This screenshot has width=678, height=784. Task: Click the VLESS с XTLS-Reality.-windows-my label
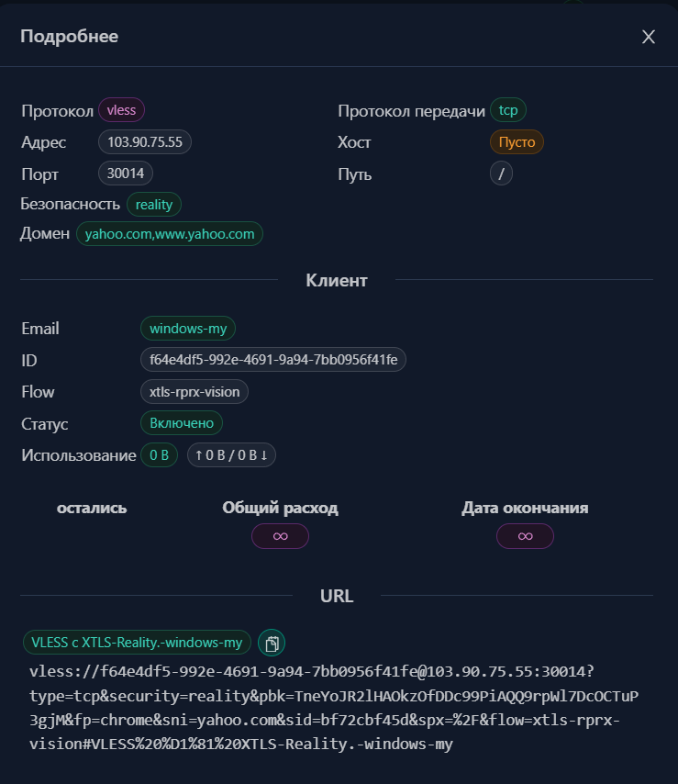[137, 643]
